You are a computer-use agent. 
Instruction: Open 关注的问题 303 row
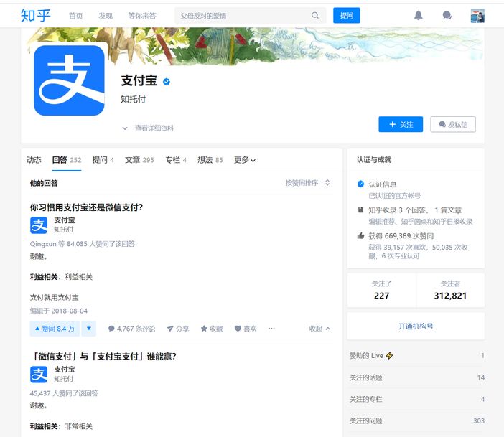(x=417, y=421)
